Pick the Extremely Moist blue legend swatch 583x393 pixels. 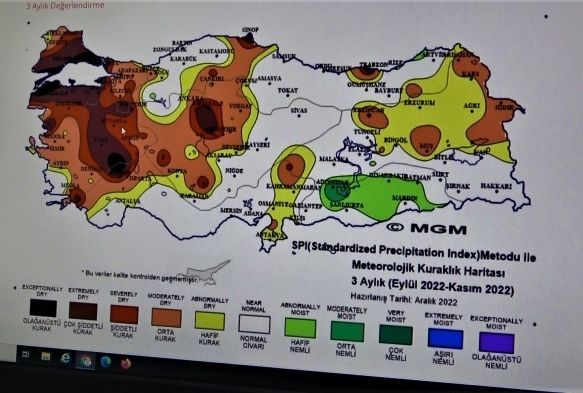tap(445, 339)
